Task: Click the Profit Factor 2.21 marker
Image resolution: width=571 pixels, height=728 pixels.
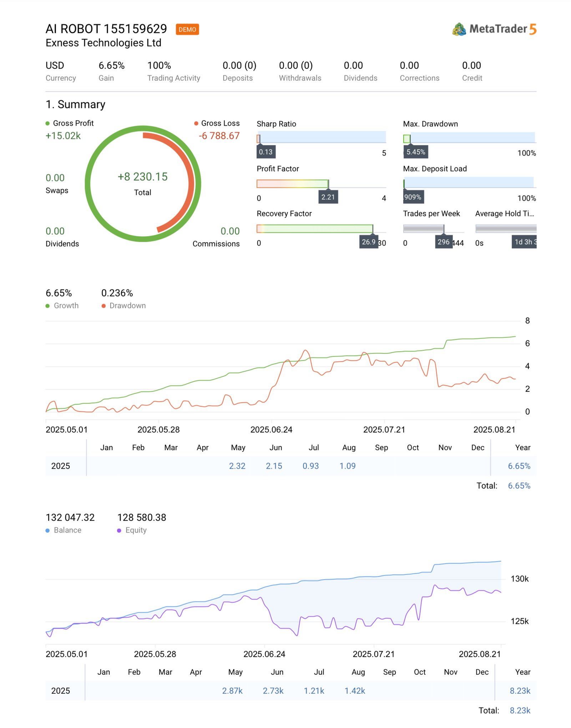Action: (328, 197)
